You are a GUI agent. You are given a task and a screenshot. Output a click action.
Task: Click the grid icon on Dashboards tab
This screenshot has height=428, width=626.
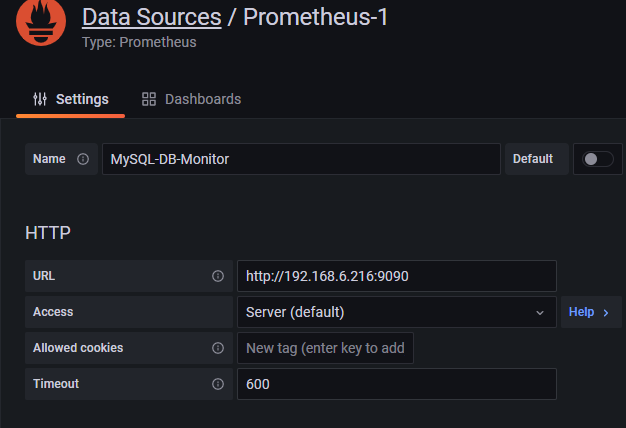pos(149,99)
